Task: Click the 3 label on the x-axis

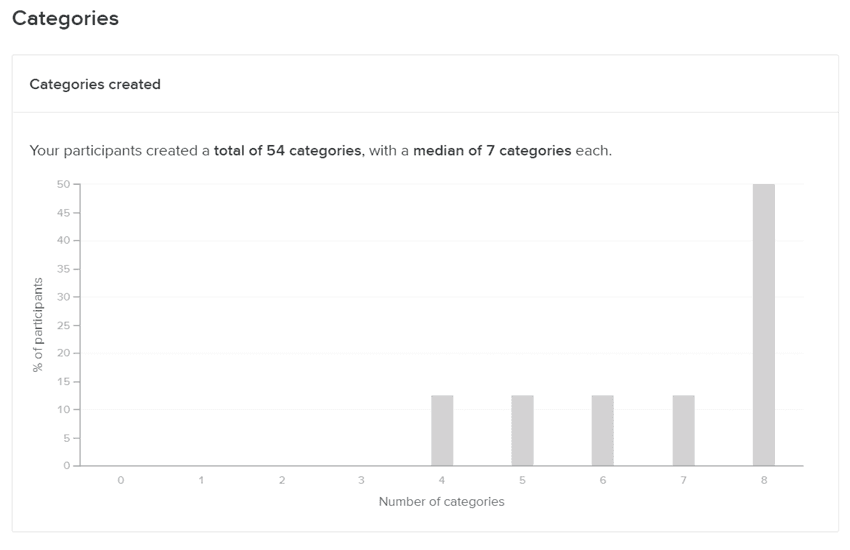Action: (362, 480)
